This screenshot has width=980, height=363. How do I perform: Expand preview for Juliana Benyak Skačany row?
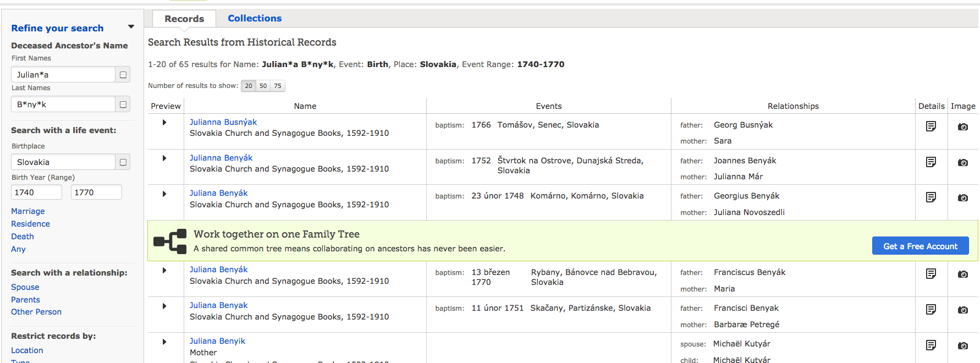[x=164, y=306]
